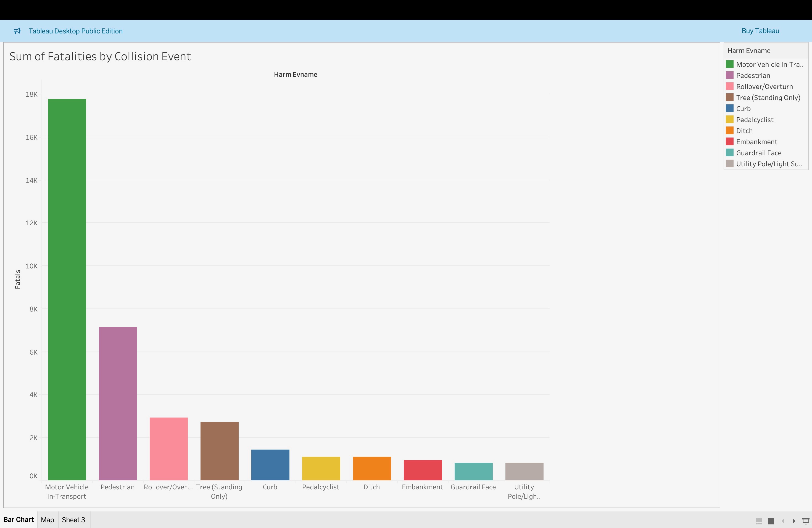
Task: Select the Curb blue bar
Action: click(x=270, y=465)
